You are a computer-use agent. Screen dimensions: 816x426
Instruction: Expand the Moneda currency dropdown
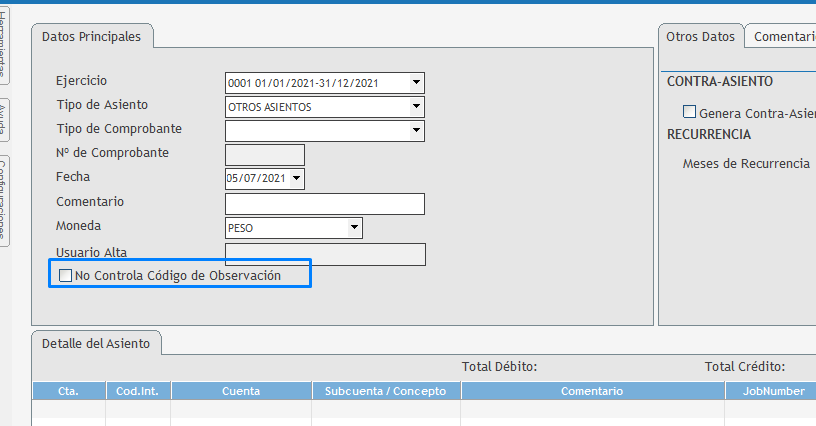coord(354,228)
